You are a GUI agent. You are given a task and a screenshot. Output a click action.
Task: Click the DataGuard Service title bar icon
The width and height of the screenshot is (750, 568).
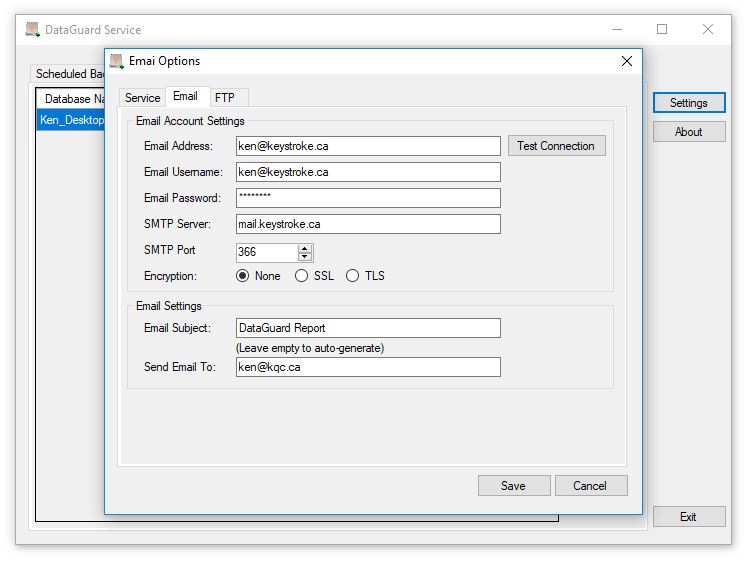coord(33,30)
